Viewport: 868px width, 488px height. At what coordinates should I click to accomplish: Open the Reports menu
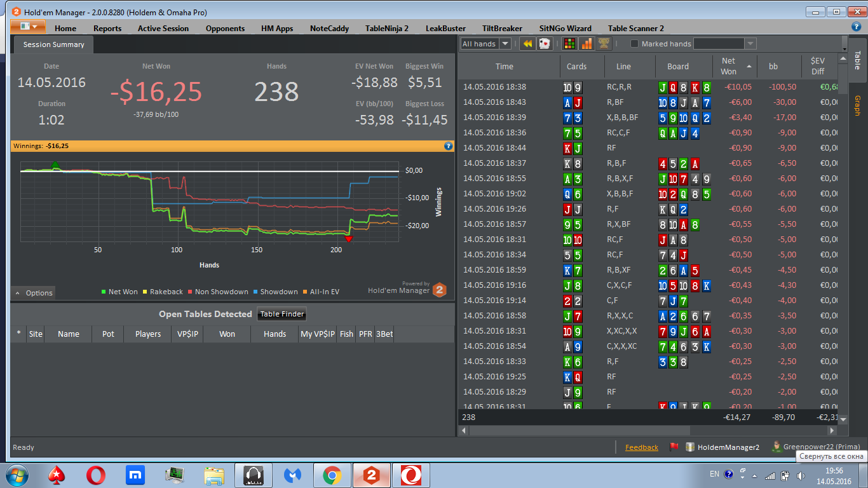(x=107, y=28)
